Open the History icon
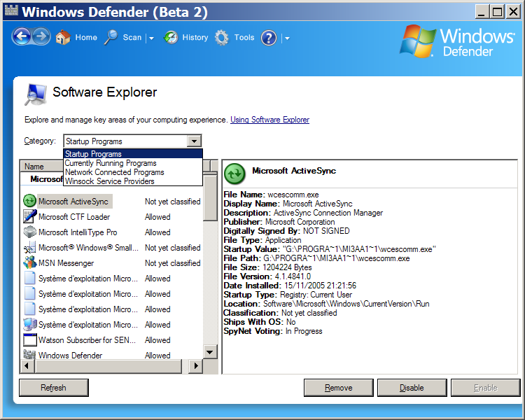The image size is (525, 420). coord(171,38)
